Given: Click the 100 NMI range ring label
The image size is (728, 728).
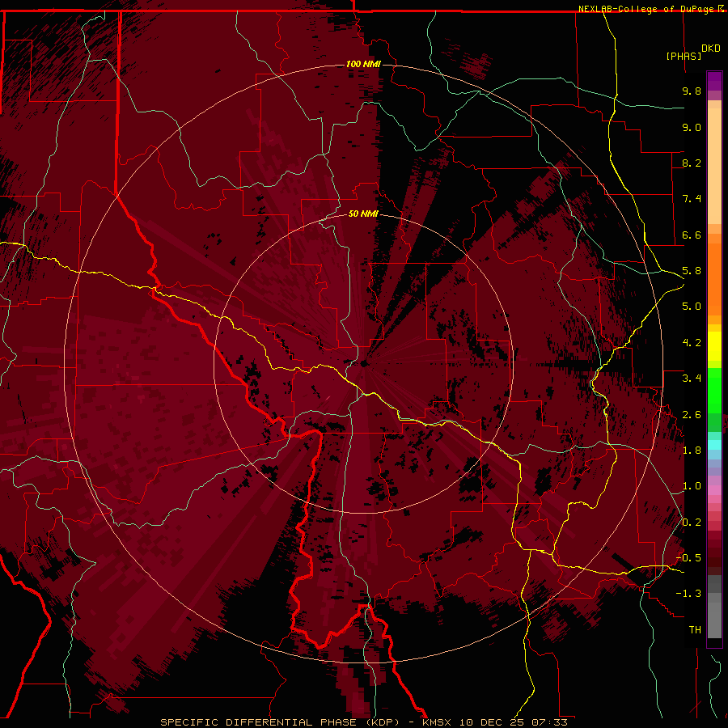Looking at the screenshot, I should pyautogui.click(x=363, y=64).
